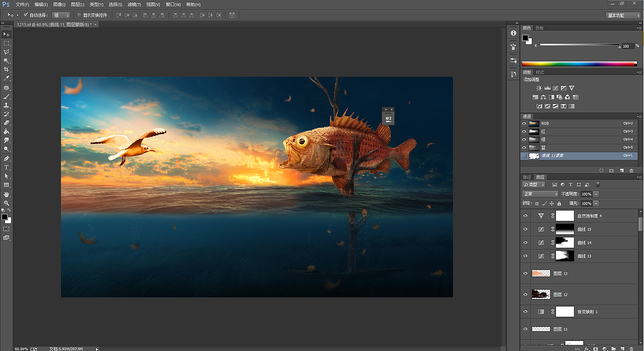Select the Crop tool
The width and height of the screenshot is (644, 351).
[x=7, y=69]
